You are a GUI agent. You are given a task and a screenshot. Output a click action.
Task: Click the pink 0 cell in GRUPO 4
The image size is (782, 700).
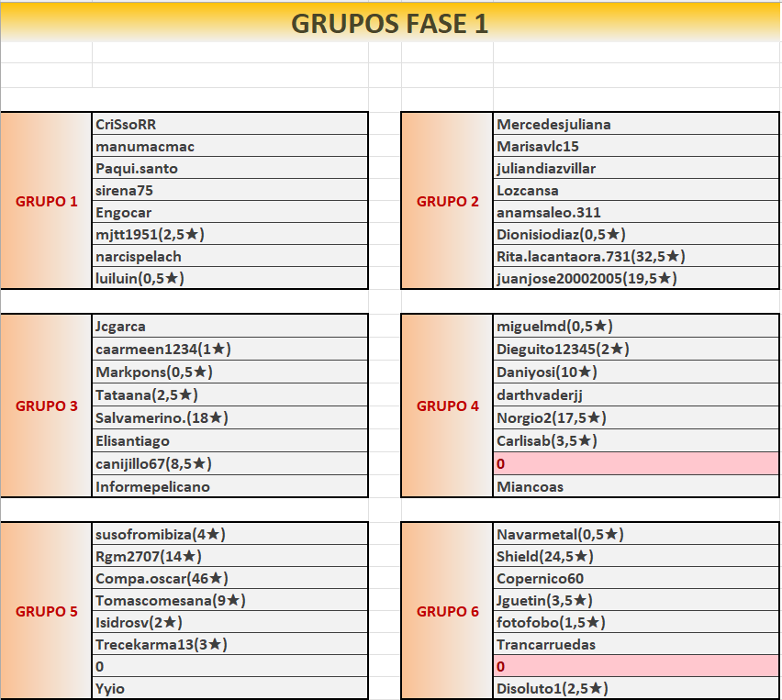pos(635,464)
